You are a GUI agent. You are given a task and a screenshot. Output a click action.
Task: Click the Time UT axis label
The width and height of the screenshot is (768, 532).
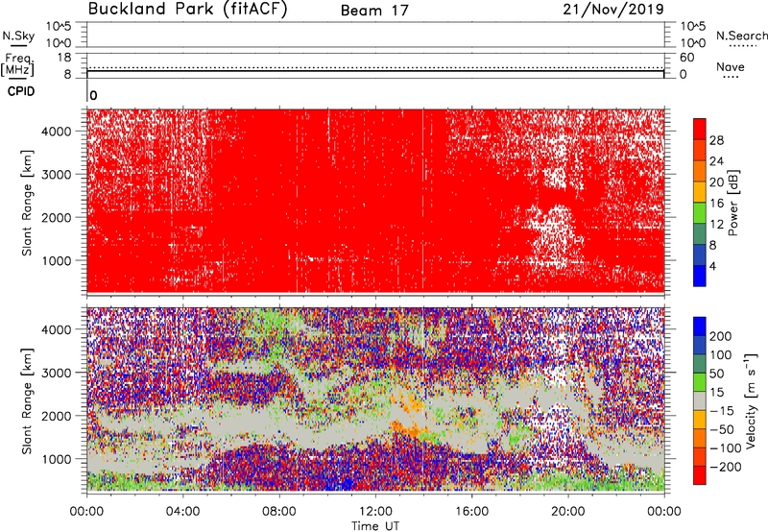click(375, 526)
